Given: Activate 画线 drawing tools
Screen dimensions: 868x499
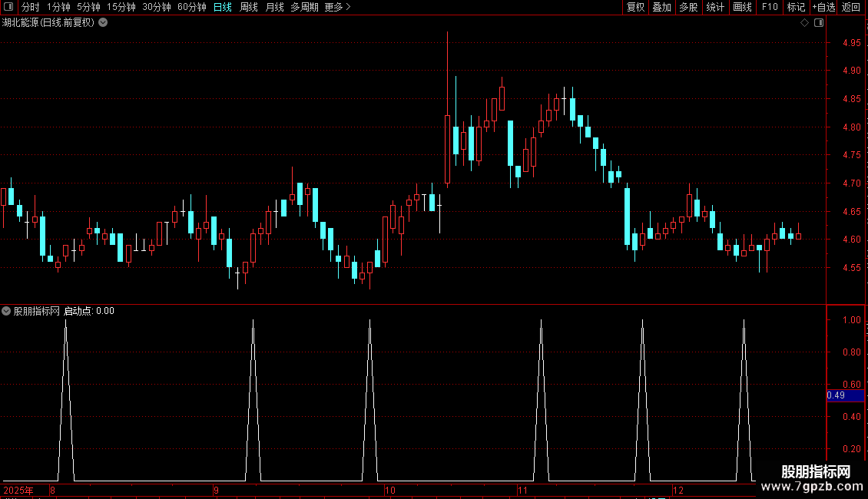Looking at the screenshot, I should [x=742, y=7].
